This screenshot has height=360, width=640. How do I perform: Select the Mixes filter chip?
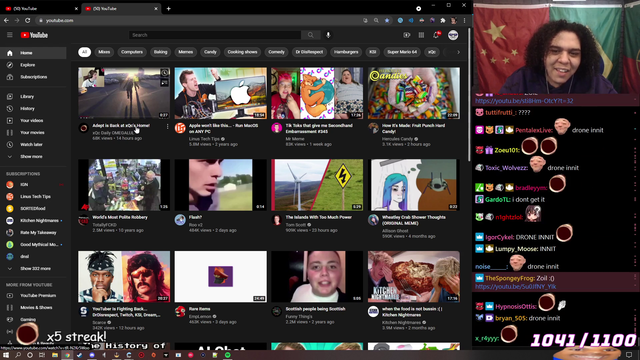[x=104, y=52]
